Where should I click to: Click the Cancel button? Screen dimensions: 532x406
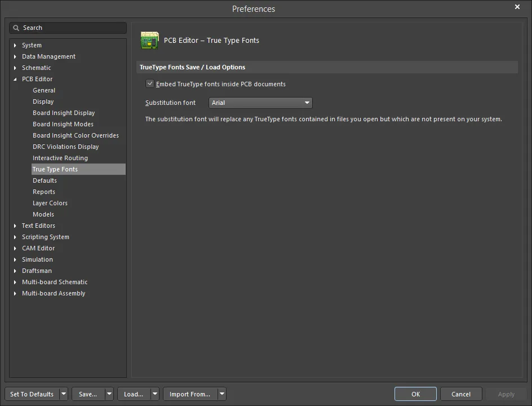461,394
